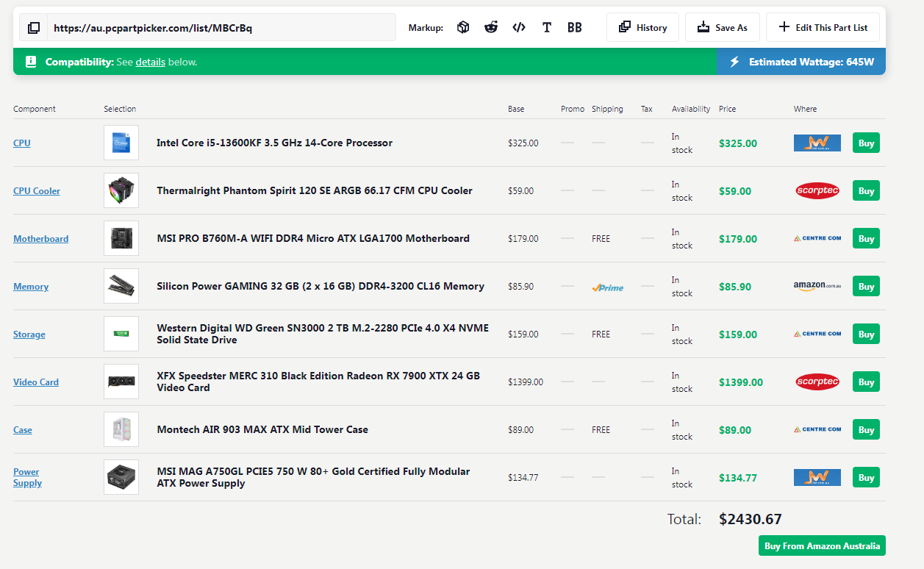The width and height of the screenshot is (924, 569).
Task: Open the Memory component link
Action: [x=31, y=286]
